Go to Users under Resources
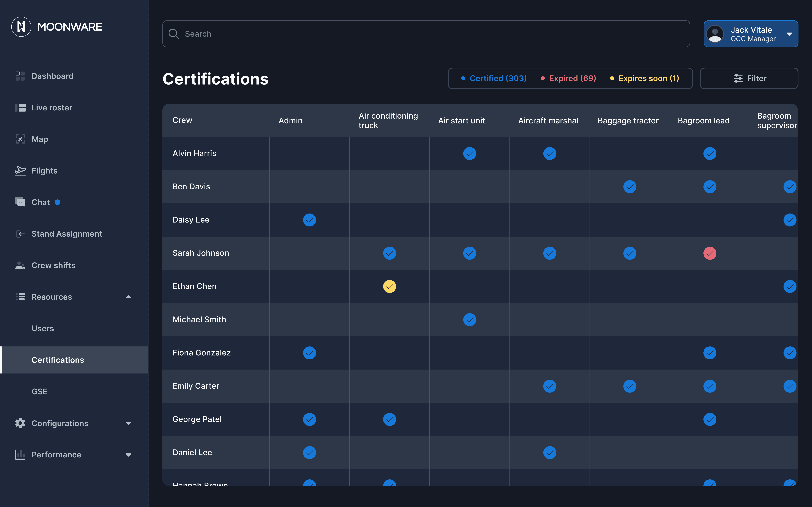Image resolution: width=812 pixels, height=507 pixels. [43, 328]
